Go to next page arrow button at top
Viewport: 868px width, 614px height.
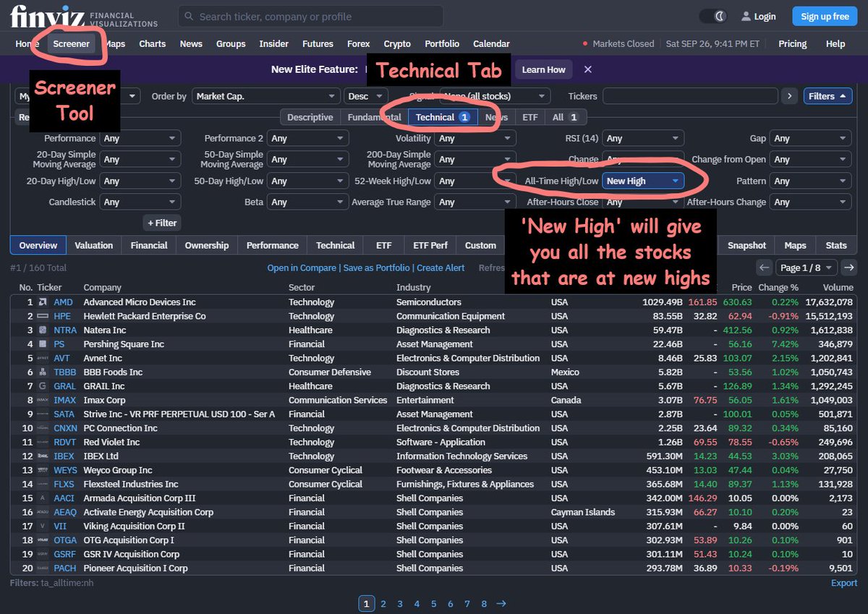(x=849, y=268)
